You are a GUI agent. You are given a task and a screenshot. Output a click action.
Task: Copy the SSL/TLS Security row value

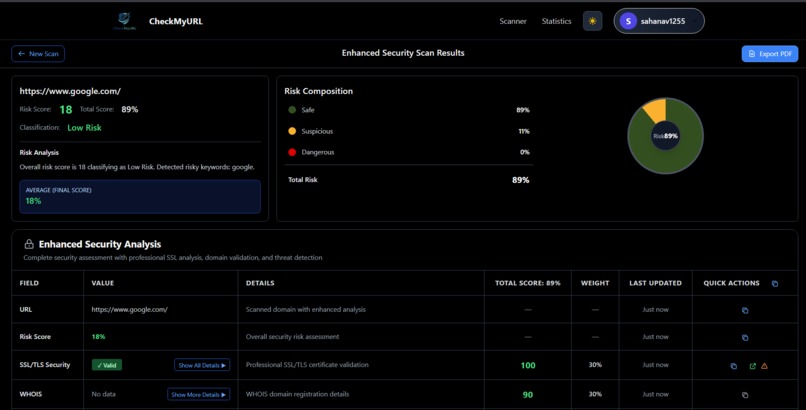pyautogui.click(x=734, y=366)
